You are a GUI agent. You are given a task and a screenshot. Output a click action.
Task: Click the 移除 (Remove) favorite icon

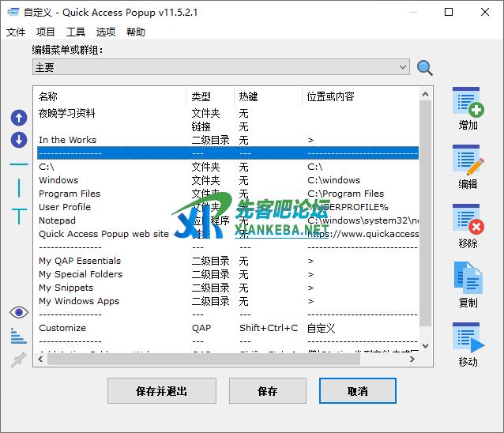(x=468, y=220)
